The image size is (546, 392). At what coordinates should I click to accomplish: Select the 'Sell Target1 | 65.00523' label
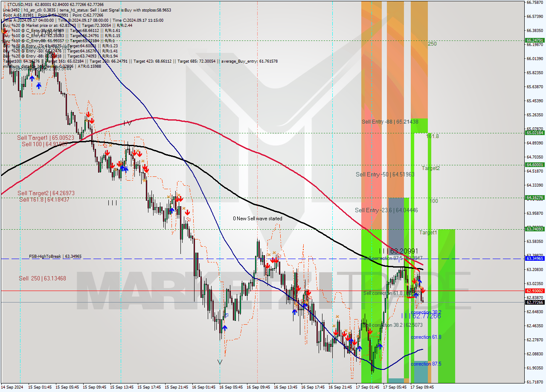click(x=46, y=138)
